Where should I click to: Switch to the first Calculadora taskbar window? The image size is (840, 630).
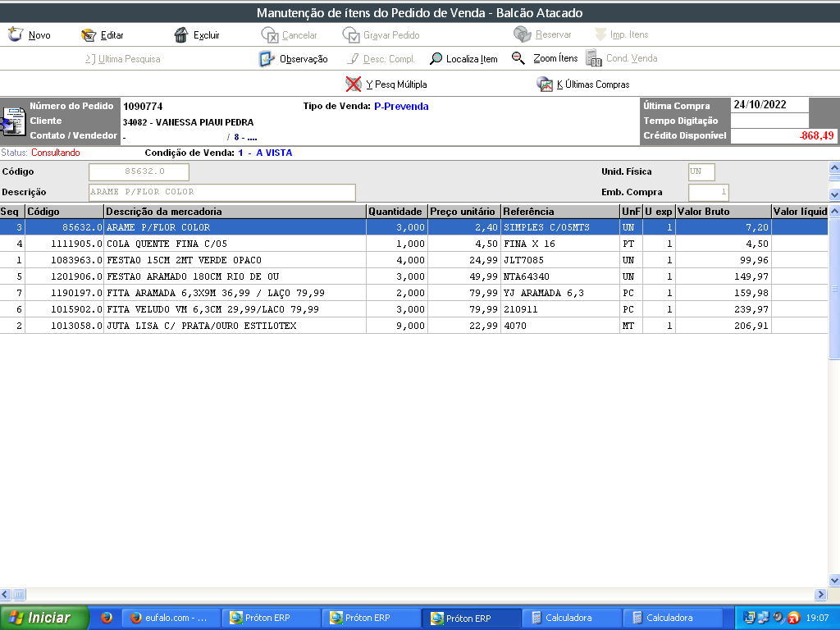570,618
